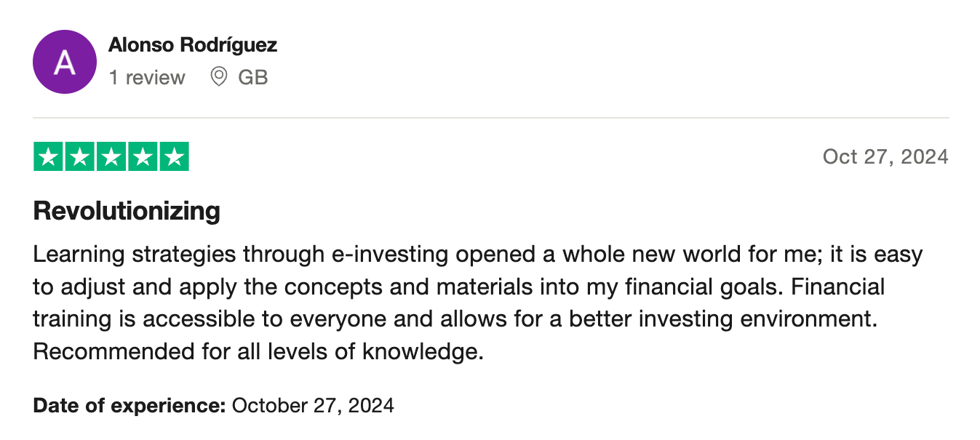Screen dimensions: 980x440
Task: Click the fifth green rating star
Action: (x=173, y=157)
